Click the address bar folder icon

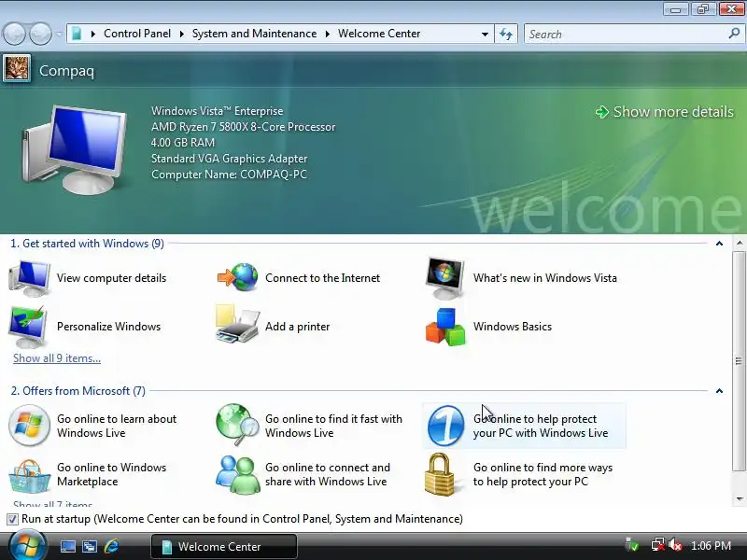(x=77, y=34)
